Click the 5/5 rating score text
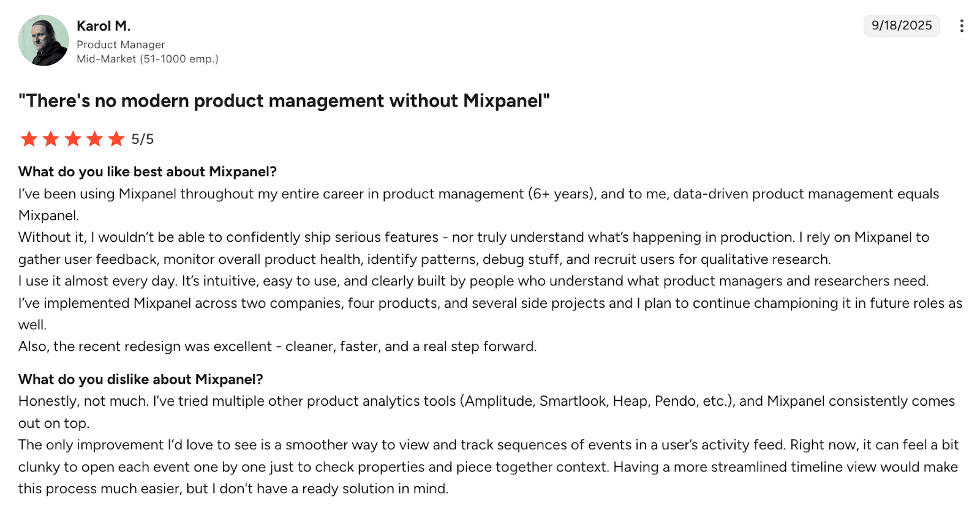The height and width of the screenshot is (511, 980). (143, 140)
